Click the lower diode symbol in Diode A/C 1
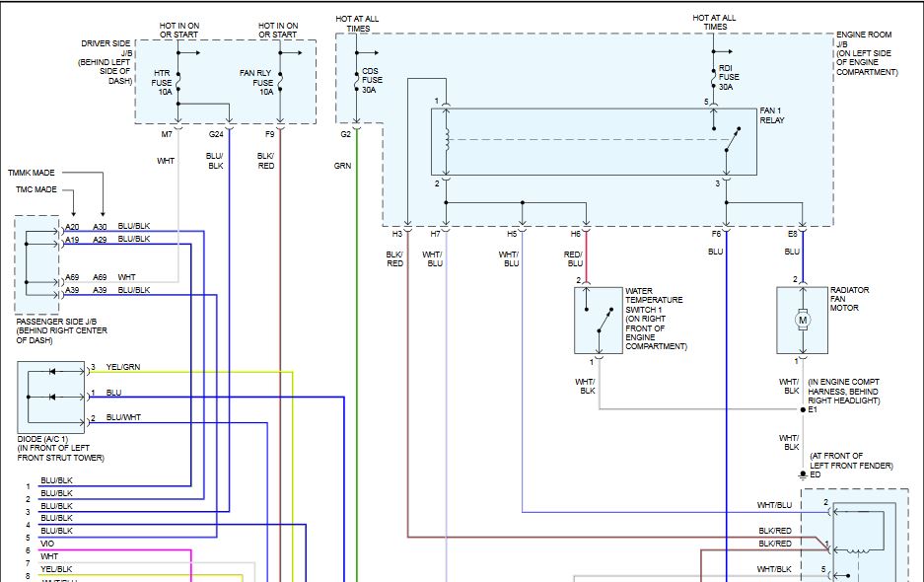Viewport: 924px width, 582px height. (52, 398)
